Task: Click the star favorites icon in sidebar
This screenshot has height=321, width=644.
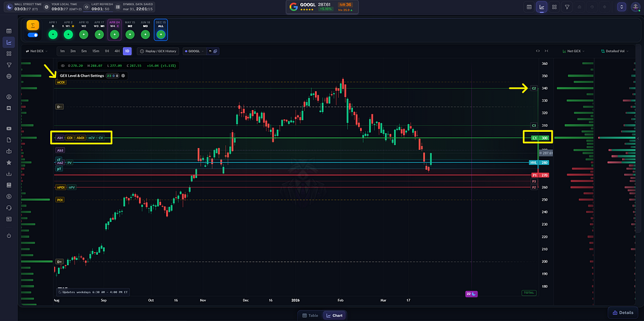Action: [8, 163]
